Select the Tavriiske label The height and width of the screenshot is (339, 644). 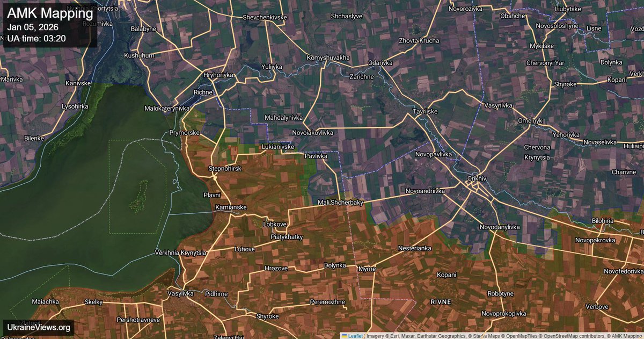(426, 111)
